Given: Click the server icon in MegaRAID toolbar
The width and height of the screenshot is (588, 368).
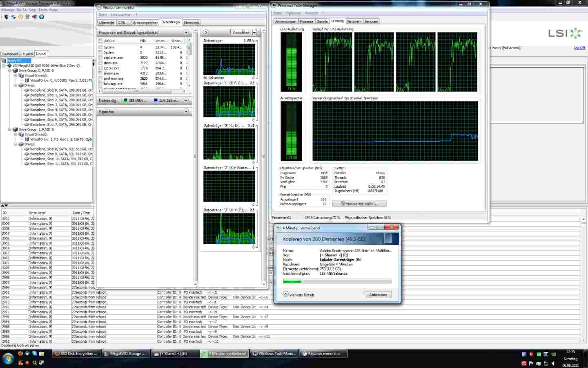Looking at the screenshot, I should click(6, 17).
